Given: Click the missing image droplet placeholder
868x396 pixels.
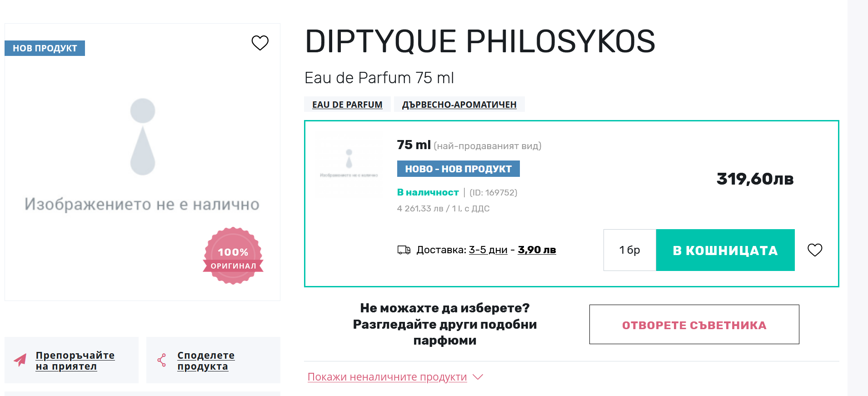Looking at the screenshot, I should 143,136.
